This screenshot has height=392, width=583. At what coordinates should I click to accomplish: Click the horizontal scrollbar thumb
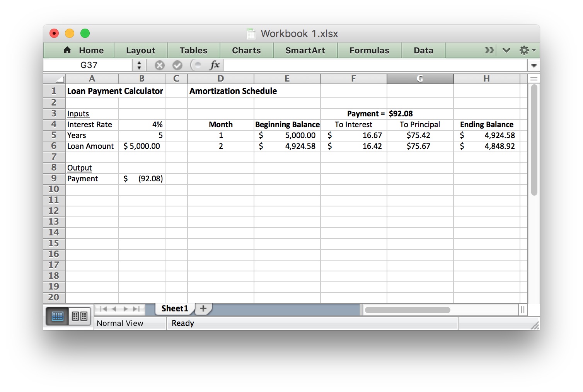click(x=407, y=310)
